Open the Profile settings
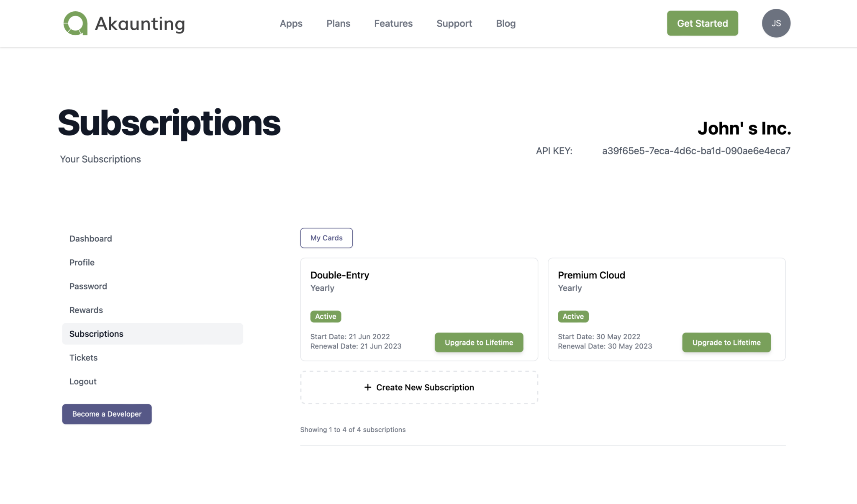Viewport: 857px width, 504px height. [82, 262]
